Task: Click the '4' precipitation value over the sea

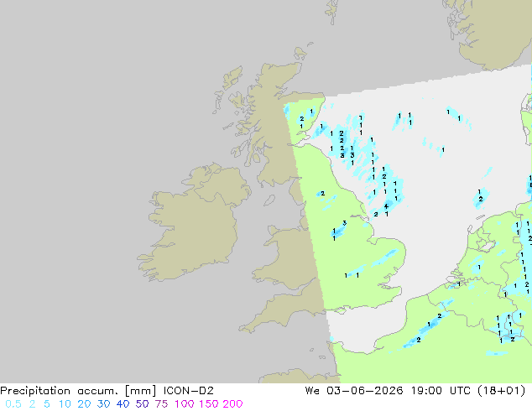Action: (386, 206)
